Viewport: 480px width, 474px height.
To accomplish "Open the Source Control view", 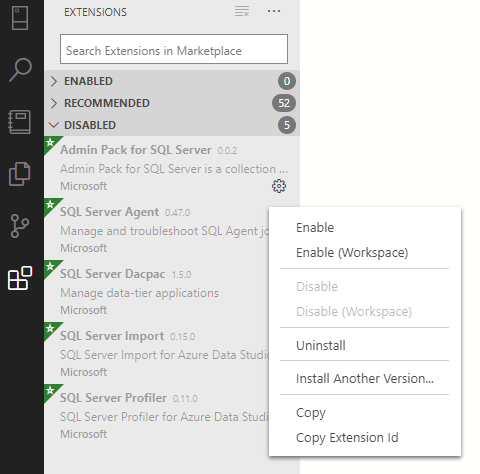I will click(20, 226).
